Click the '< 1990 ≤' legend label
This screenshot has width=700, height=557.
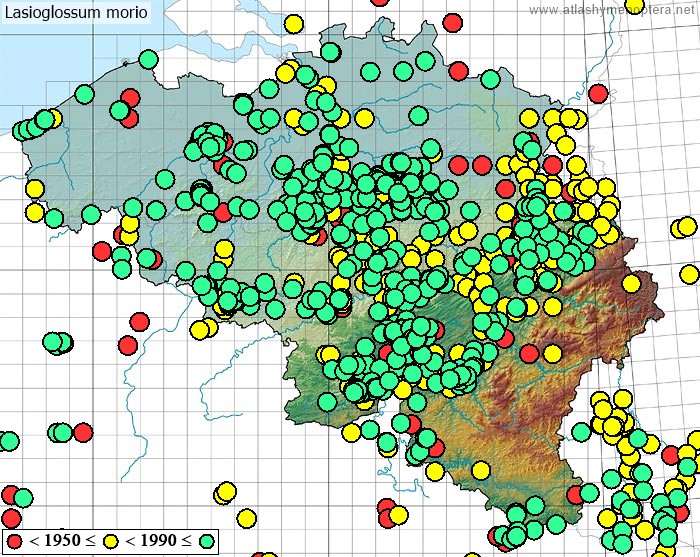(x=158, y=541)
